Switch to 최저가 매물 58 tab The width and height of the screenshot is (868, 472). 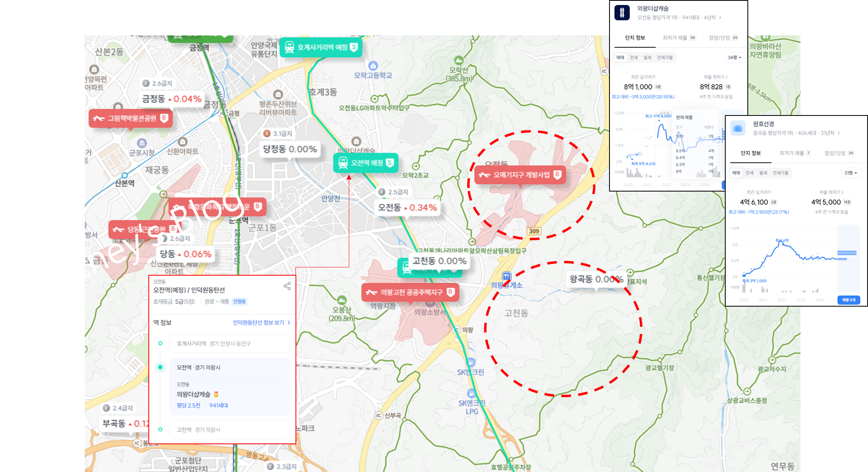(x=679, y=38)
